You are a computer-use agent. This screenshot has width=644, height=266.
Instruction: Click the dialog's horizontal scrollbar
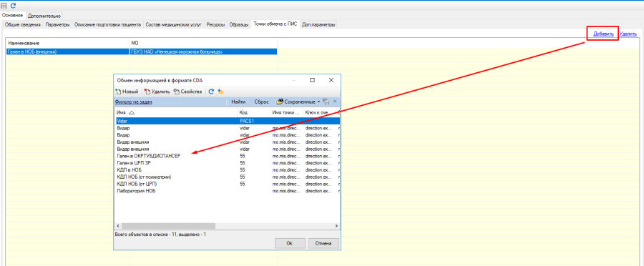[227, 226]
